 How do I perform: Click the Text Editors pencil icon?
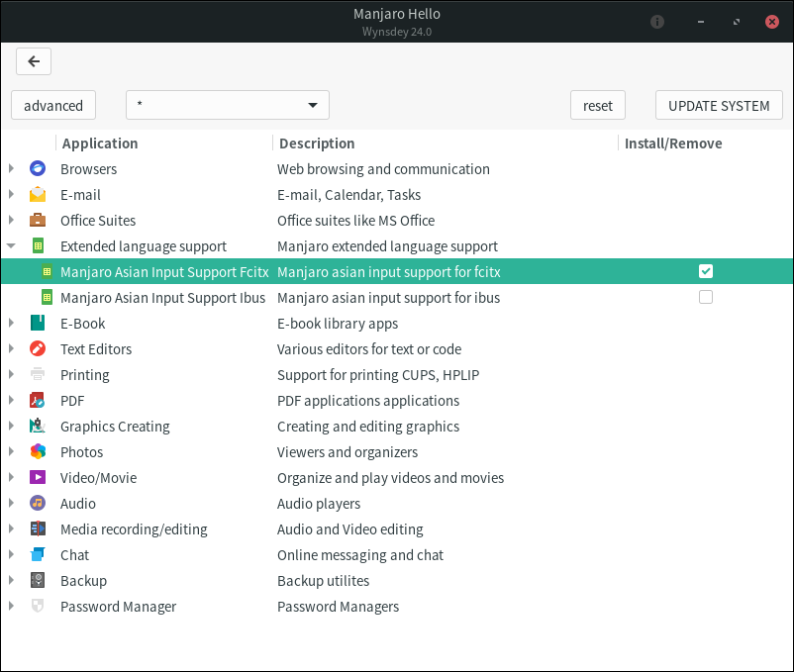pyautogui.click(x=38, y=348)
